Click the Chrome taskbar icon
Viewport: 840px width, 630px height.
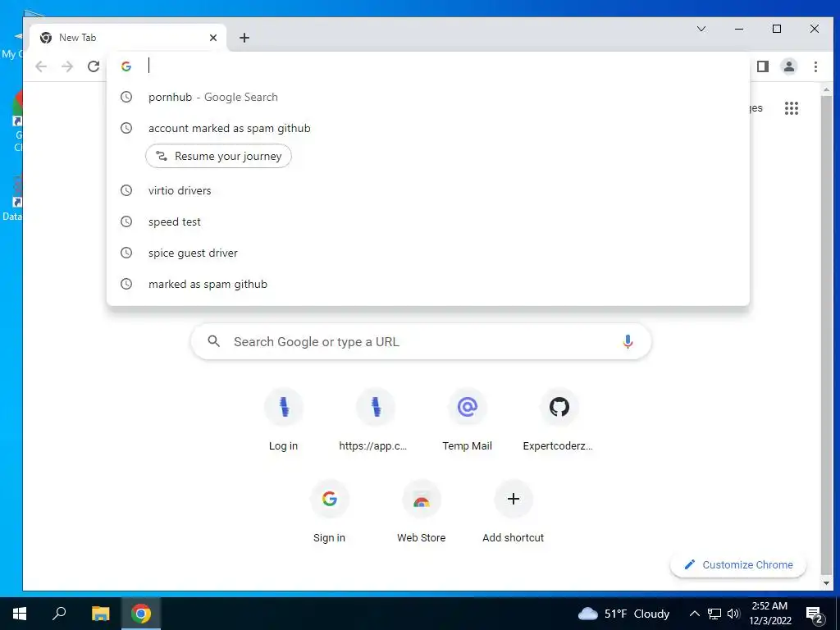click(x=141, y=614)
